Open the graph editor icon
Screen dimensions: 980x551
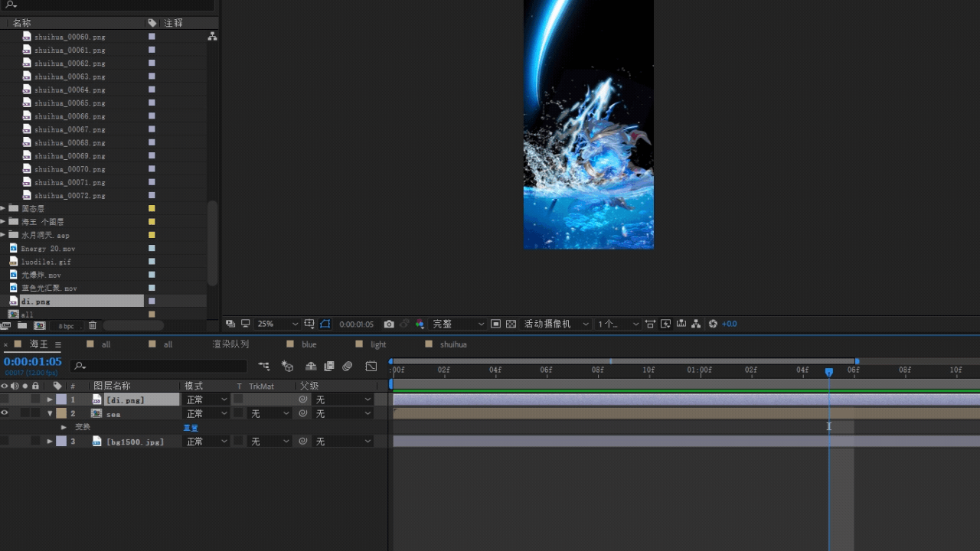pyautogui.click(x=371, y=367)
